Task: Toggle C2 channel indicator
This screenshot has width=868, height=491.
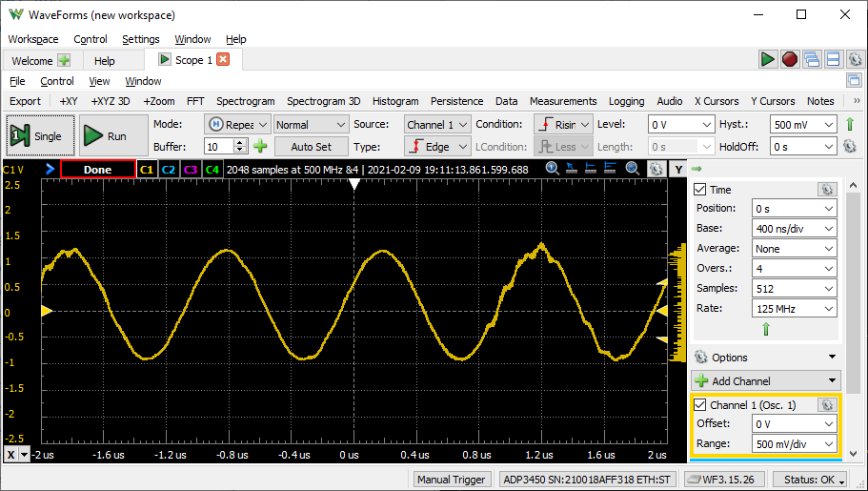Action: pos(169,170)
